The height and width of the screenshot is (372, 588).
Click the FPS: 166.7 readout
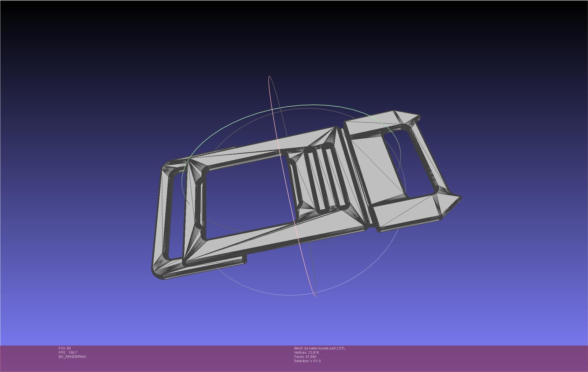tap(68, 353)
